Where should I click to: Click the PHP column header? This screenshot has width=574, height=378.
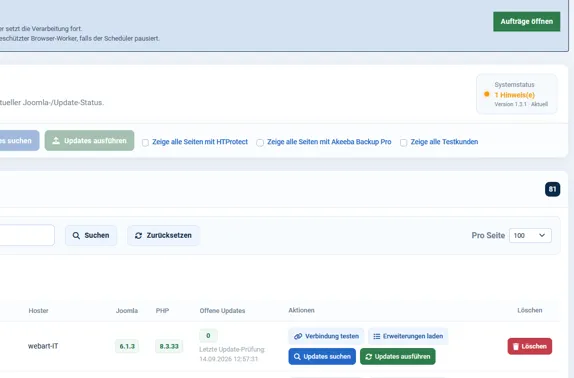coord(162,311)
